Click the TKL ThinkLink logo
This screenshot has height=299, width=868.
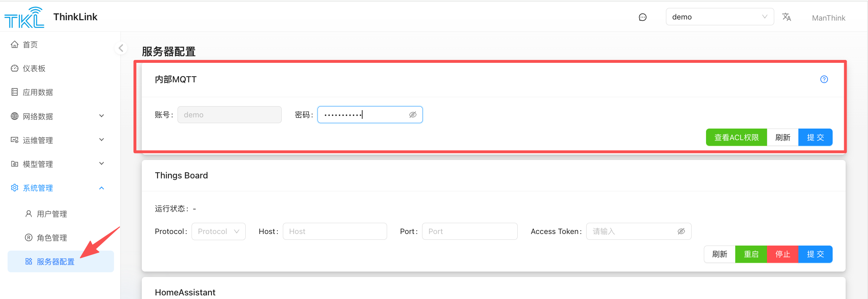24,17
